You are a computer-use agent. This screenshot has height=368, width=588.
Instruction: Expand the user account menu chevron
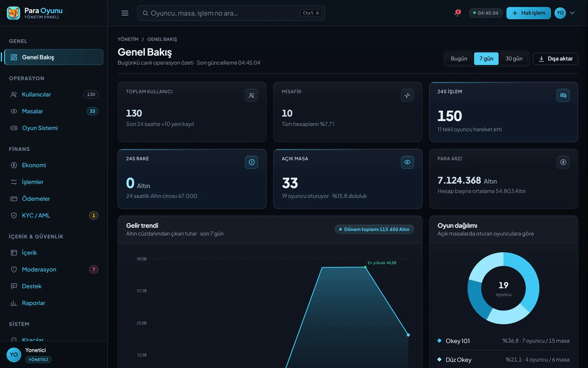(572, 13)
